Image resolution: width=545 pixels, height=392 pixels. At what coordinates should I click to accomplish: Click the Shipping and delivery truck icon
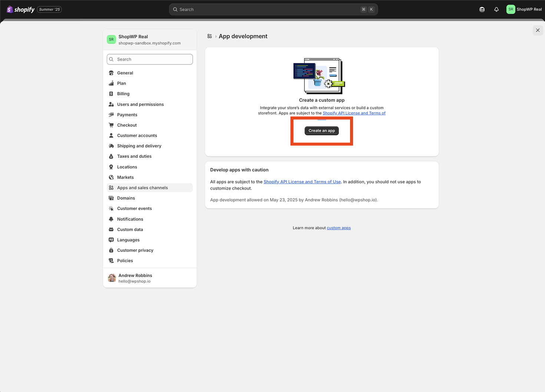point(111,146)
